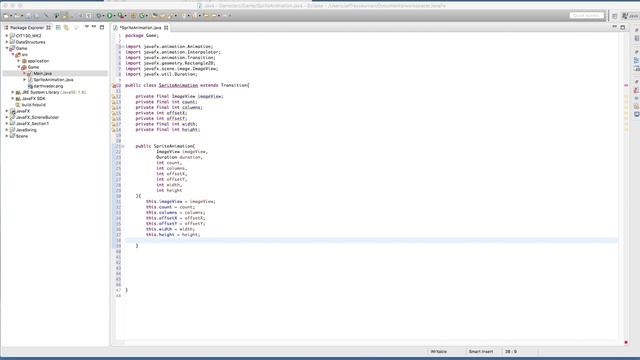640x360 pixels.
Task: Collapse the constructor fold at line 21
Action: [x=122, y=146]
